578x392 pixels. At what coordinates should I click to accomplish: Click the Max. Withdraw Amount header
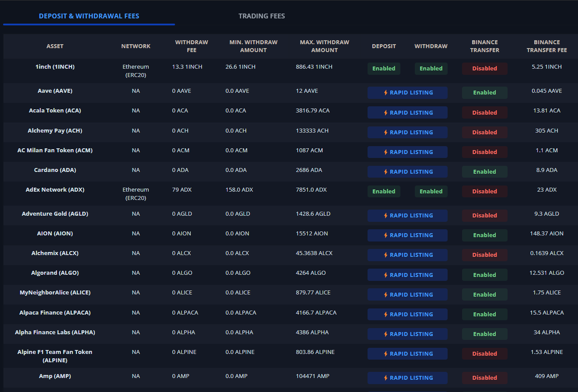point(325,46)
